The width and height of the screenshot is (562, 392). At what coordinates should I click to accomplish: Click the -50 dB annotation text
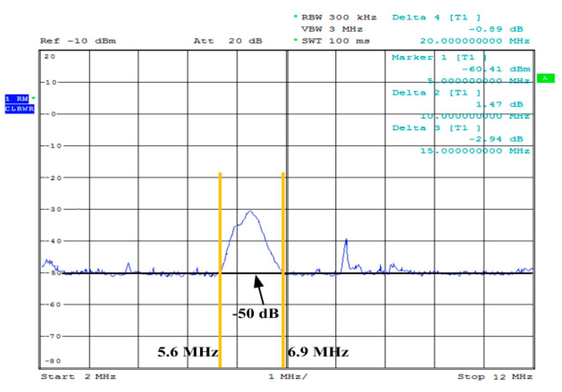click(x=256, y=314)
